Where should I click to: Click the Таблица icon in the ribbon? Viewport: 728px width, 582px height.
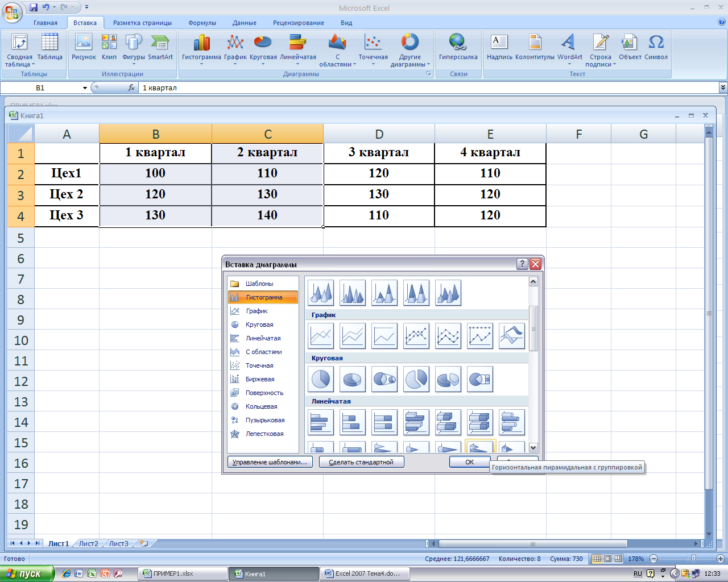click(x=49, y=47)
